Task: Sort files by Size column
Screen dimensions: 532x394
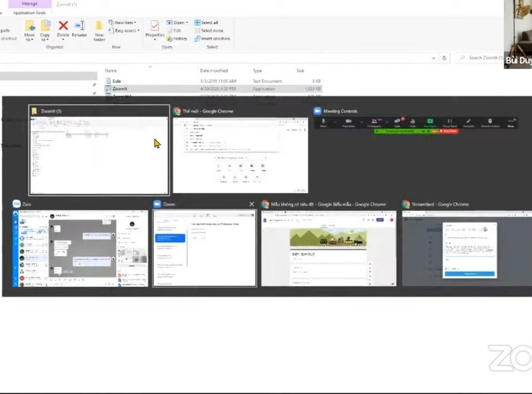Action: pyautogui.click(x=300, y=71)
